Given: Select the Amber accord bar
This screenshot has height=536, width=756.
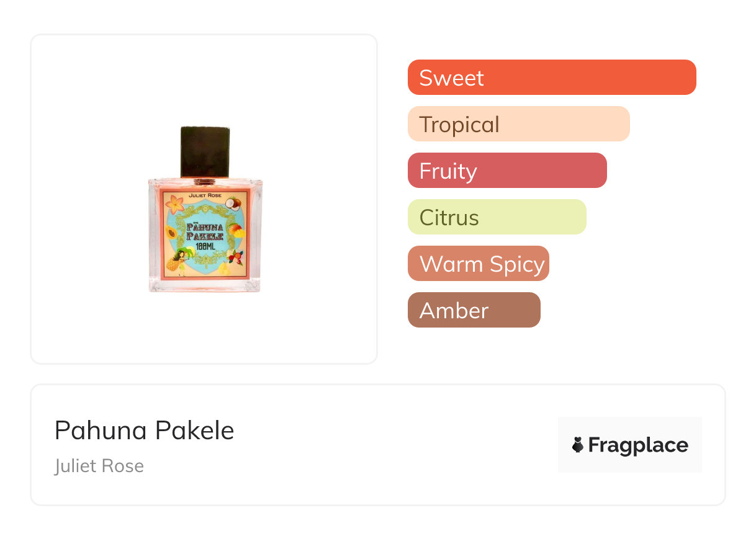Looking at the screenshot, I should pos(474,310).
